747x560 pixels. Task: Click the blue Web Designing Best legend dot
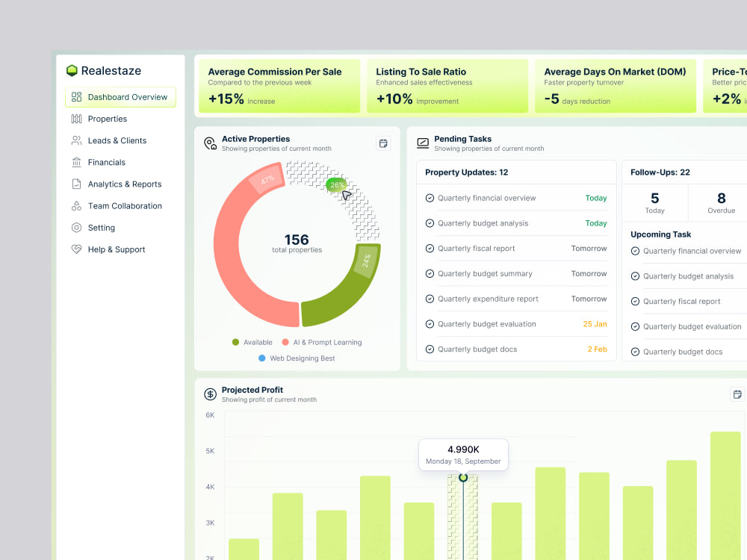point(261,358)
